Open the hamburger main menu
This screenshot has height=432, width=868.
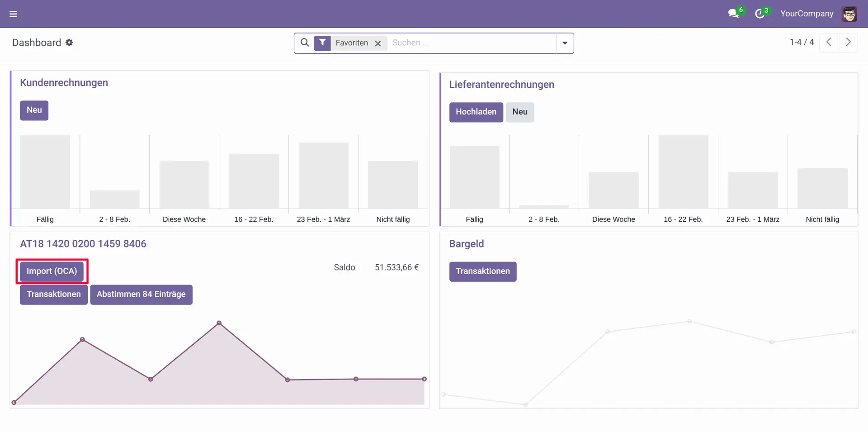click(13, 14)
